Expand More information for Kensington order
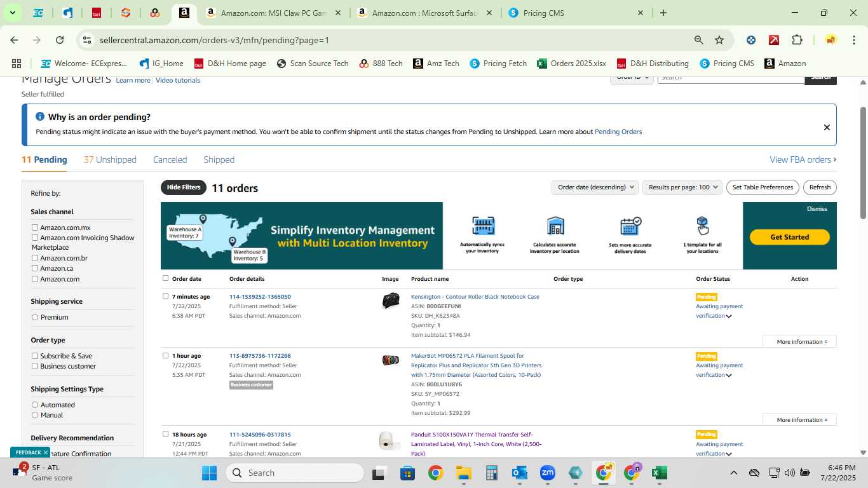This screenshot has height=488, width=868. pos(800,342)
